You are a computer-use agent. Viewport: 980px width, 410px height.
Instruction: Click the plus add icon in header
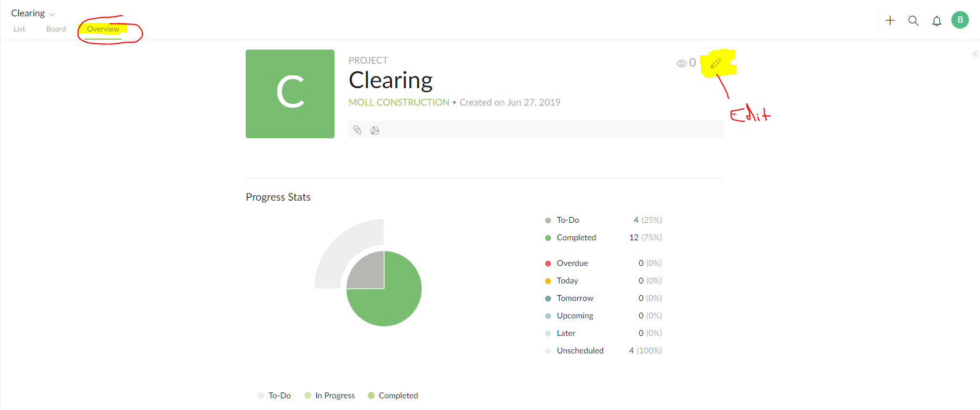[890, 20]
